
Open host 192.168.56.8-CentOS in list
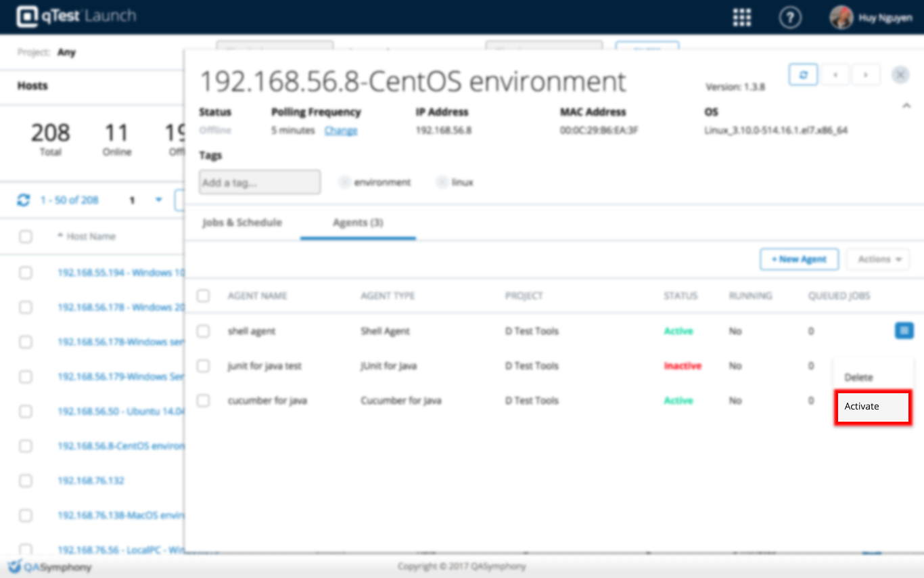pyautogui.click(x=120, y=446)
